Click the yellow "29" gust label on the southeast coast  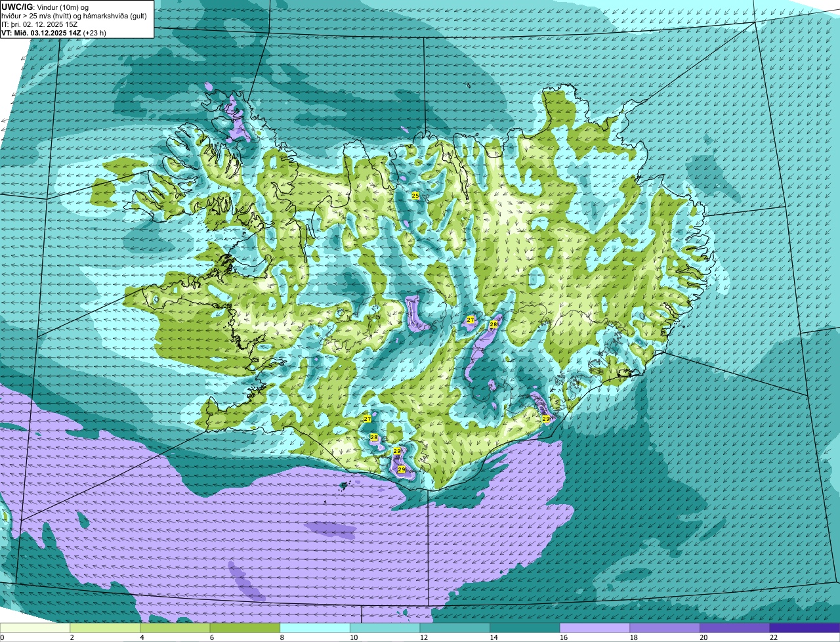click(x=546, y=419)
